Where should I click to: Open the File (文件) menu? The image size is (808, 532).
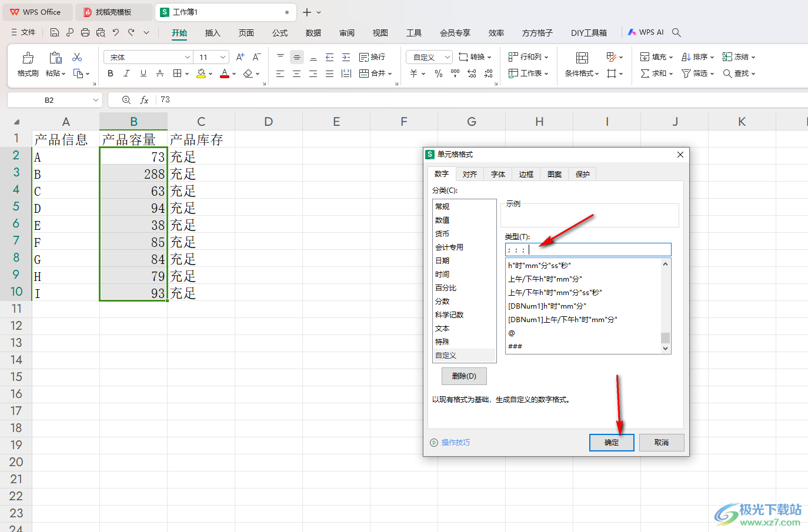24,32
